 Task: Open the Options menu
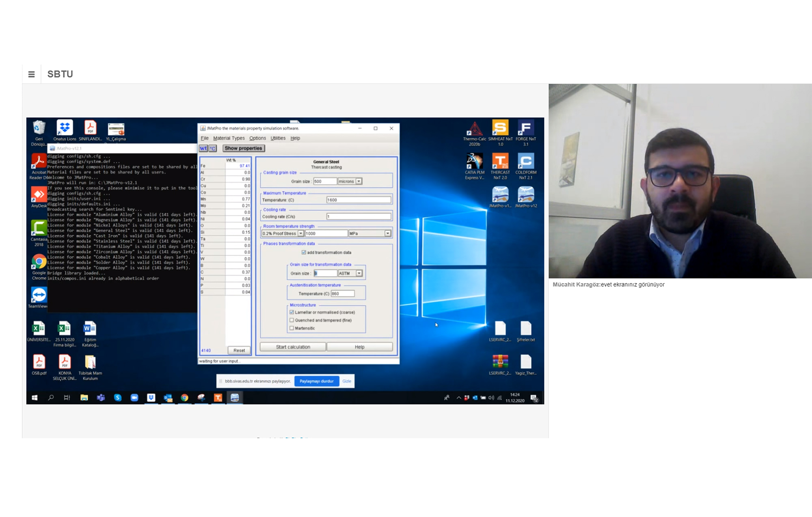(257, 138)
